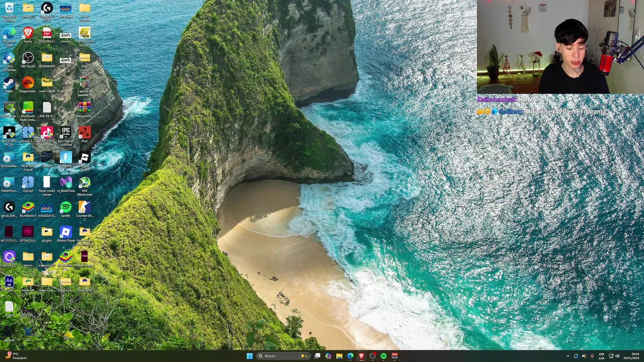Open the Windows Start menu

tap(250, 356)
